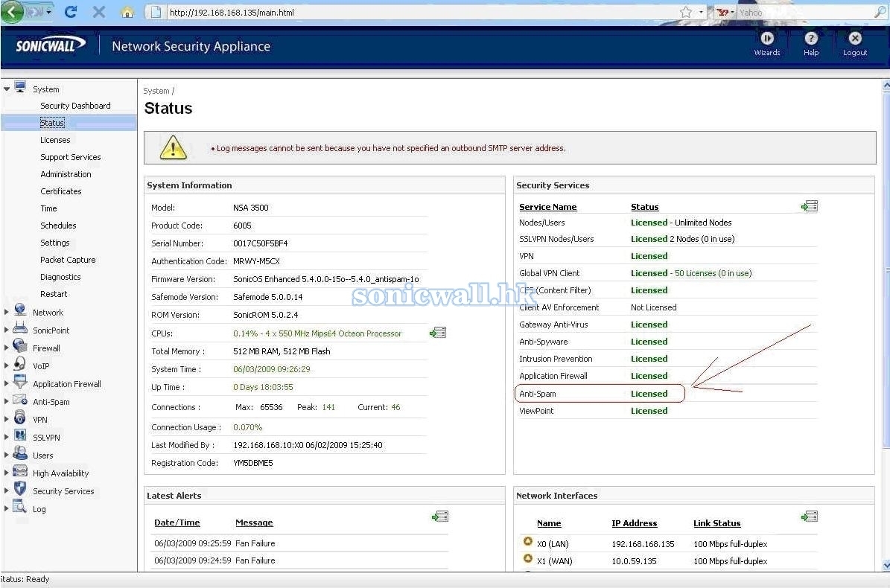The image size is (890, 588).
Task: Open Settings page in sidebar
Action: pyautogui.click(x=55, y=243)
